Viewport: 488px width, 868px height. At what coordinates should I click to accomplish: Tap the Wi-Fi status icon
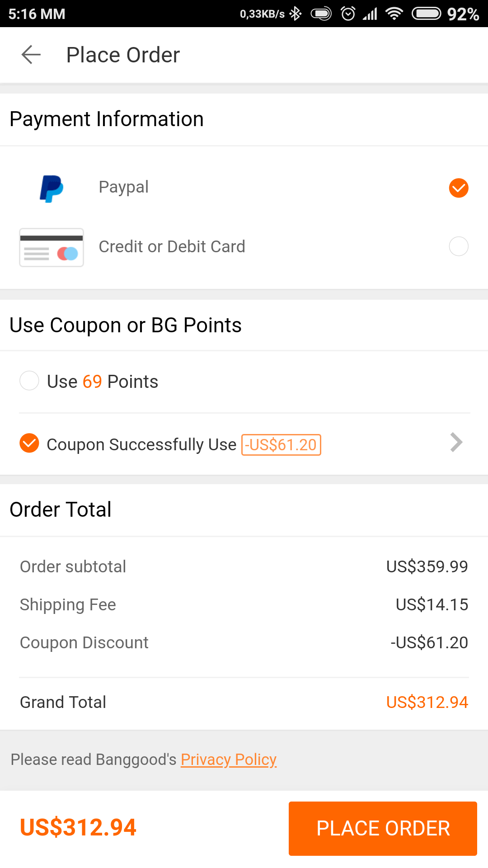point(394,14)
